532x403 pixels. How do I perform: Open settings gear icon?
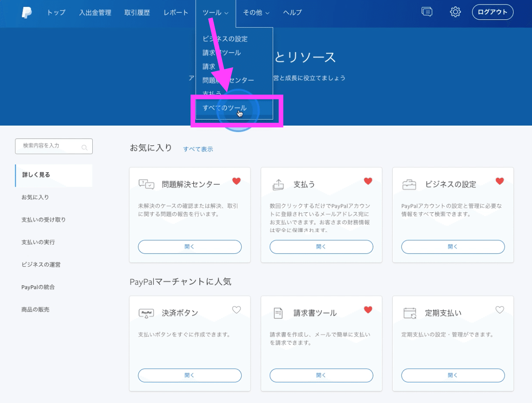(455, 12)
